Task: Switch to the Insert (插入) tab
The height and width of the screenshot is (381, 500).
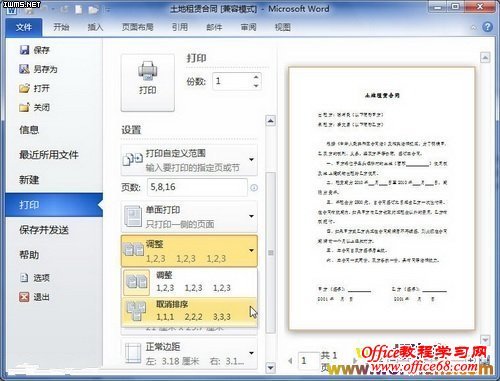Action: point(95,27)
